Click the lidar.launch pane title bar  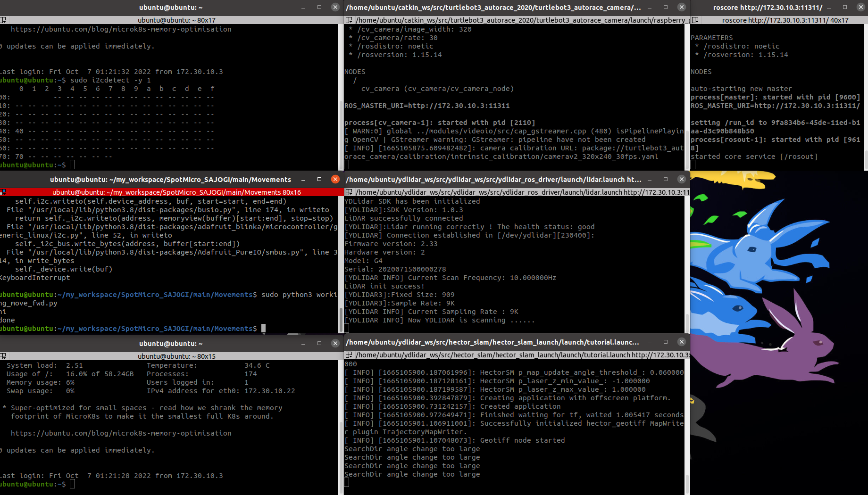[517, 192]
